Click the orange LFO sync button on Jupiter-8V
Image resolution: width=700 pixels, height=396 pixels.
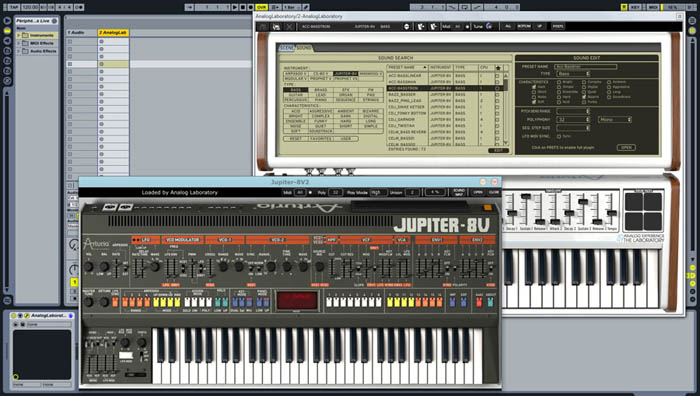coord(115,303)
